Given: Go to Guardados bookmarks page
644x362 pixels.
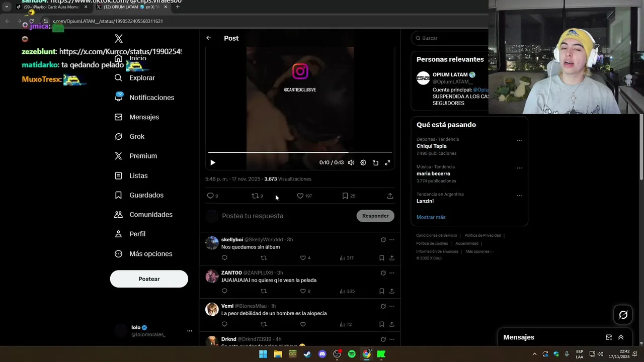Looking at the screenshot, I should pyautogui.click(x=139, y=195).
